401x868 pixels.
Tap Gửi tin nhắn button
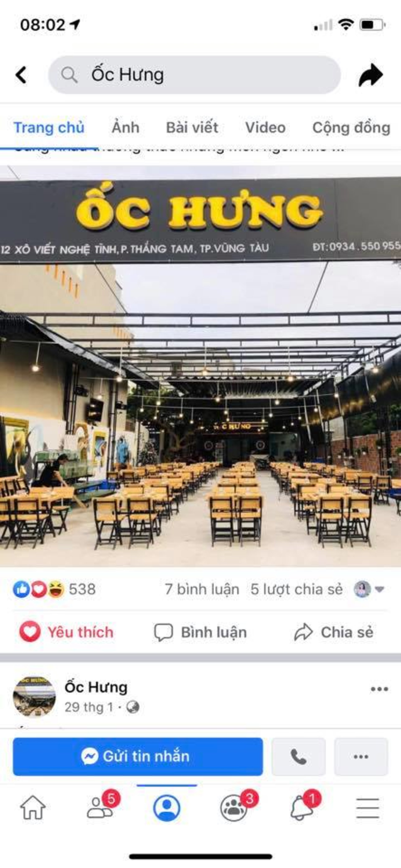click(x=138, y=756)
